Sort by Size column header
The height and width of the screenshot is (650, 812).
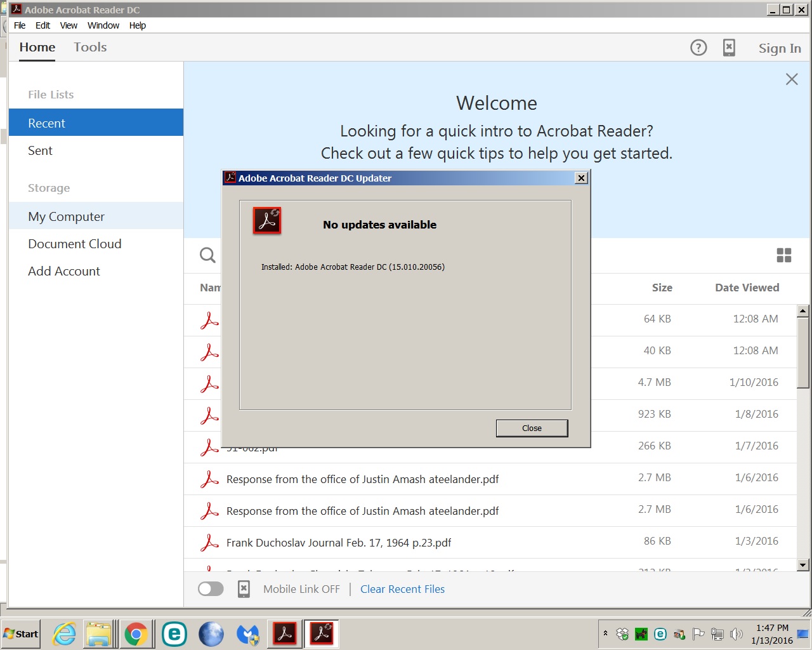pos(662,288)
